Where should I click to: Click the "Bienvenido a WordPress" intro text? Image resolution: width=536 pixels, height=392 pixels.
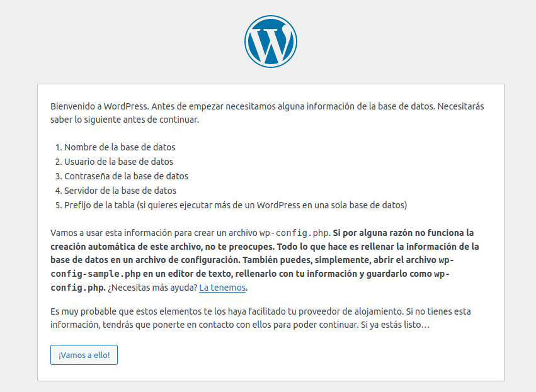267,113
